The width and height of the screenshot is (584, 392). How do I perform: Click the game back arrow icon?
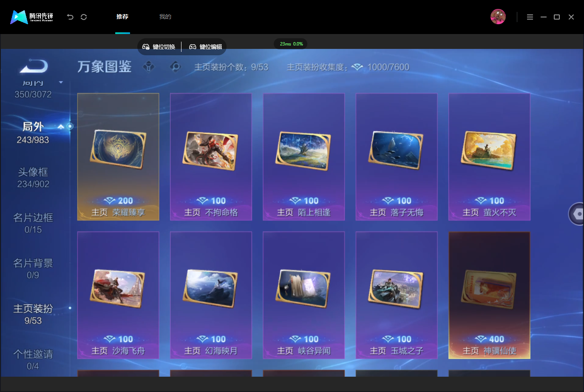(34, 66)
